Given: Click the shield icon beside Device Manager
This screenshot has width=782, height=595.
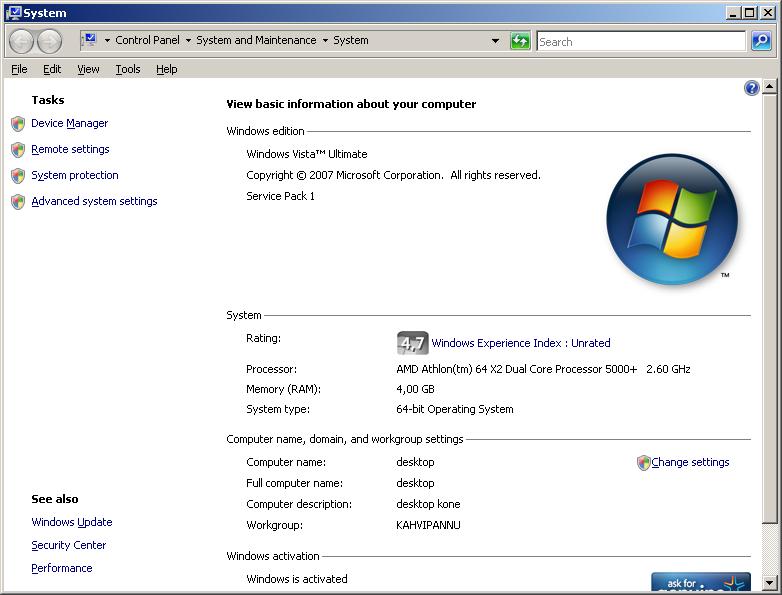Looking at the screenshot, I should pos(18,124).
